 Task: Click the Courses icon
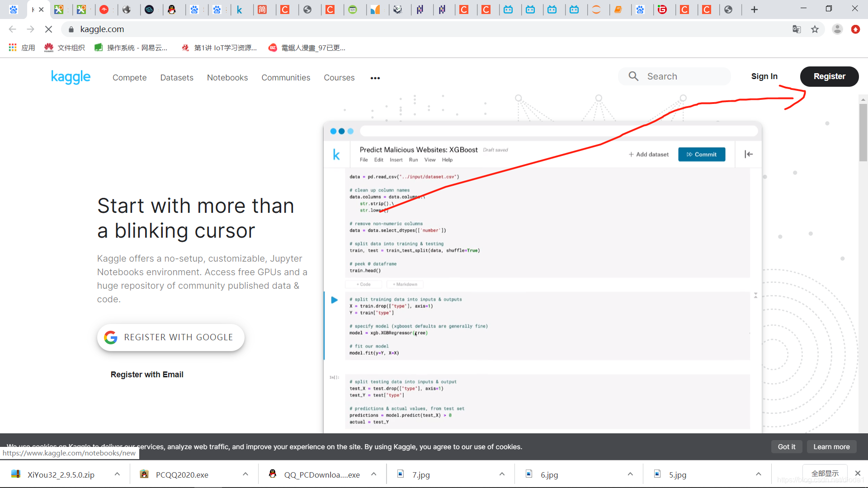(x=339, y=78)
